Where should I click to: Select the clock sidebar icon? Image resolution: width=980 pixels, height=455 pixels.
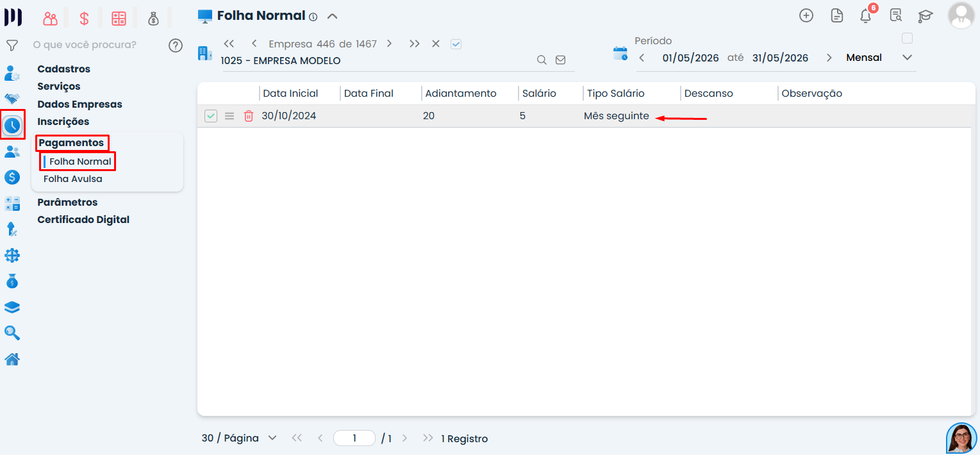12,125
